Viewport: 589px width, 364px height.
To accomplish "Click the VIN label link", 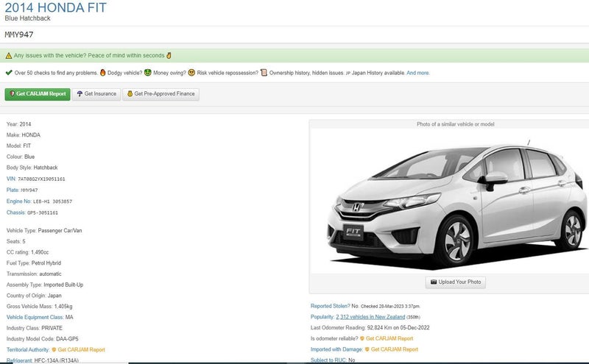I will pyautogui.click(x=11, y=179).
